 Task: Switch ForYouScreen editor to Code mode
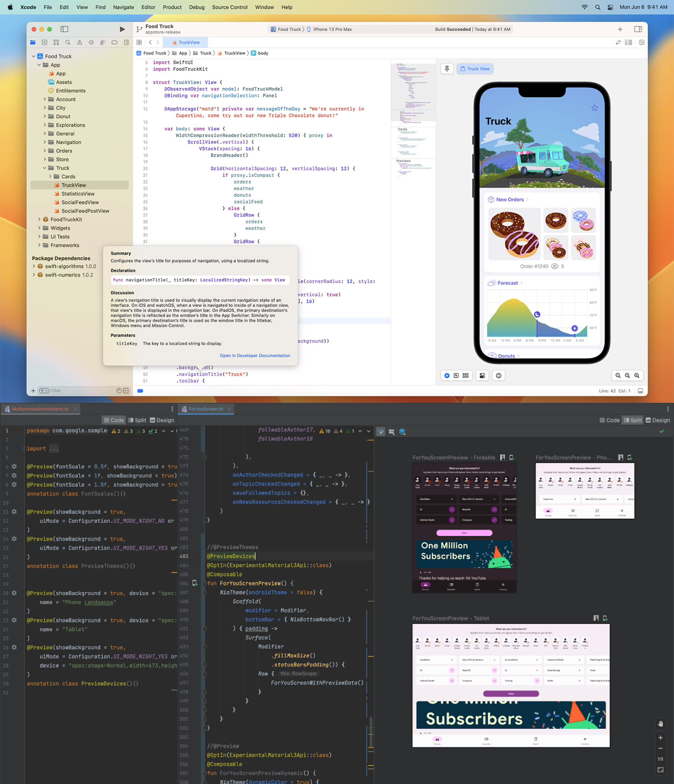pyautogui.click(x=609, y=420)
